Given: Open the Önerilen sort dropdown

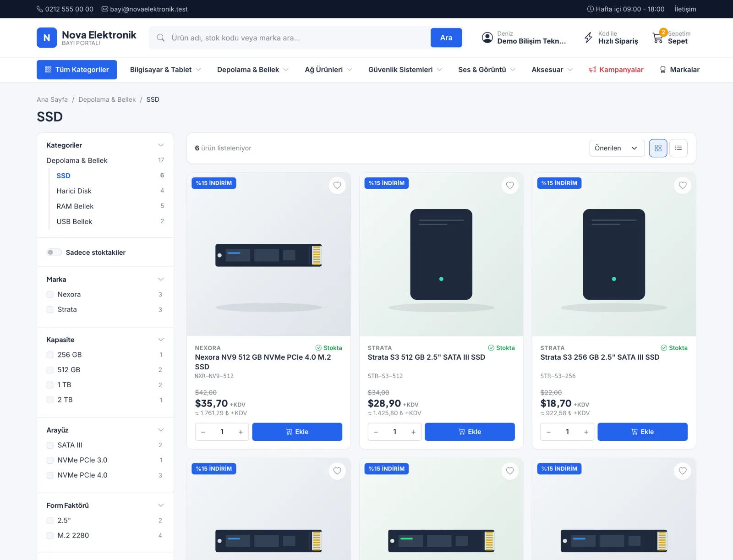Looking at the screenshot, I should pyautogui.click(x=617, y=148).
